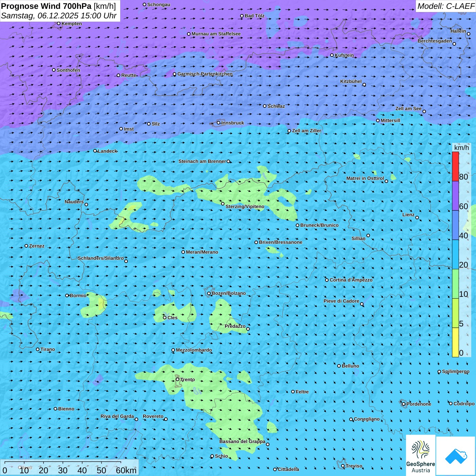This screenshot has width=476, height=476.
Task: Click the 'Kufstein' label
Action: coord(344,55)
